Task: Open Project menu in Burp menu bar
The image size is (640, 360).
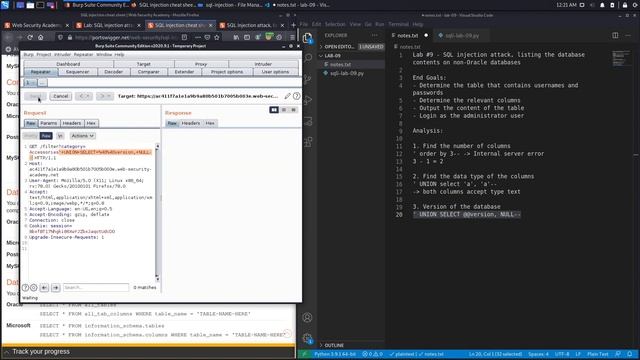Action: click(x=44, y=54)
